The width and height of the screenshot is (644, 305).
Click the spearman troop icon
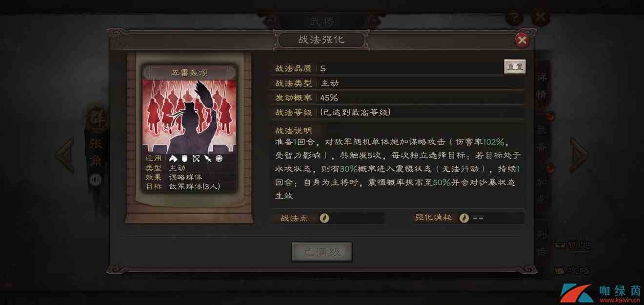207,159
